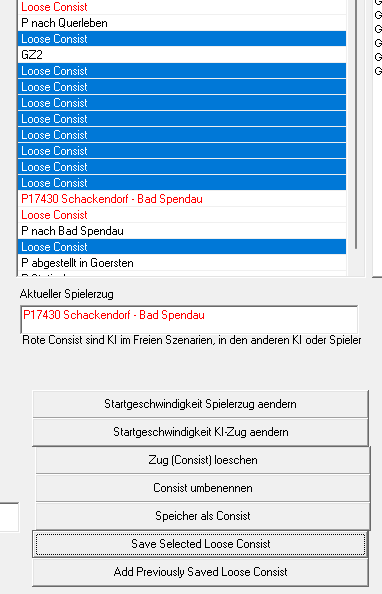Image resolution: width=382 pixels, height=594 pixels.
Task: Click the consist list vertical scrollbar
Action: (x=356, y=125)
